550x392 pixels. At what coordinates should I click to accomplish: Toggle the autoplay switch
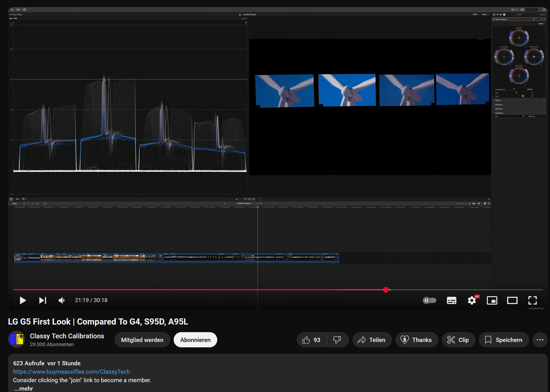[x=429, y=300]
